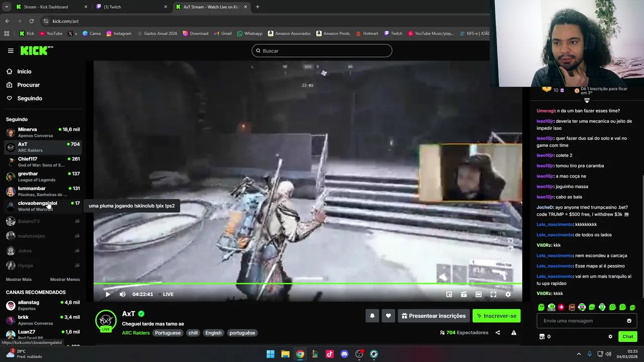Open the Kick sidebar hamburger menu
The width and height of the screenshot is (644, 362).
[x=11, y=51]
